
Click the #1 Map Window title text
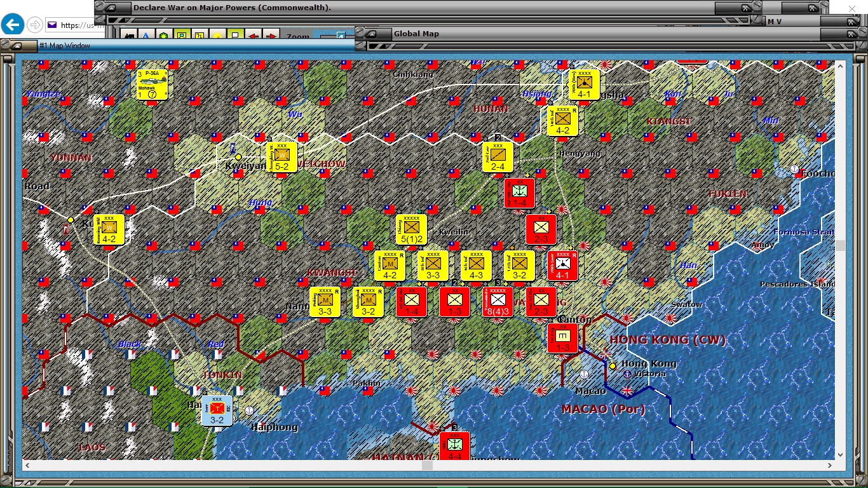(65, 46)
